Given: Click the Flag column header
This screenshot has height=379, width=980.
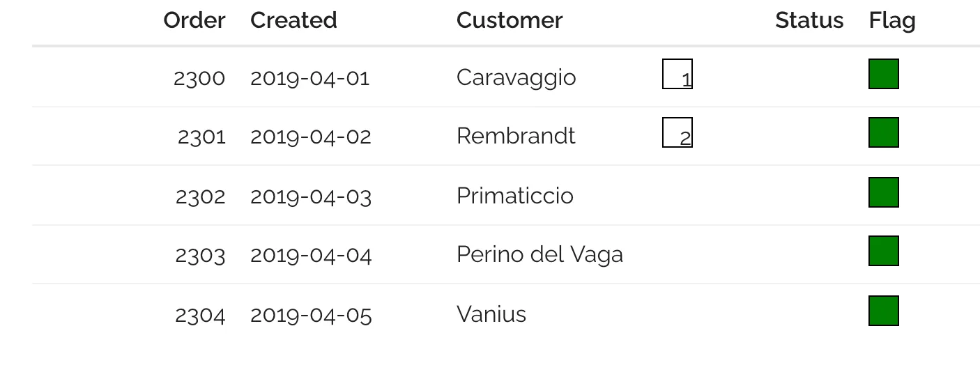Looking at the screenshot, I should (x=891, y=20).
